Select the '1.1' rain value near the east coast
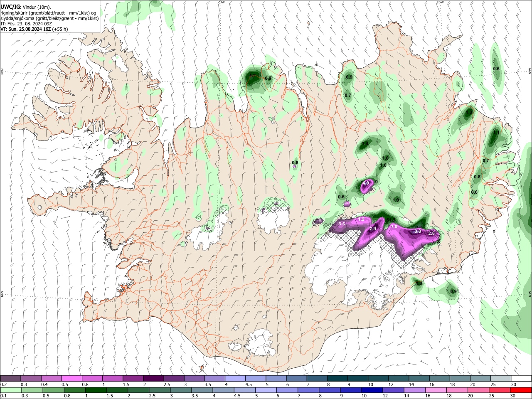The width and height of the screenshot is (532, 399). pos(496,133)
